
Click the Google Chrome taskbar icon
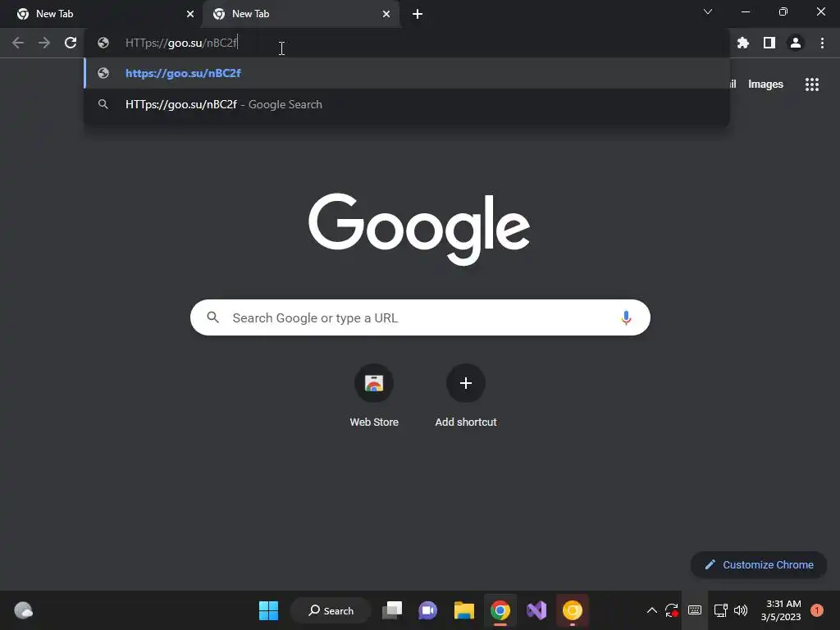pos(500,610)
